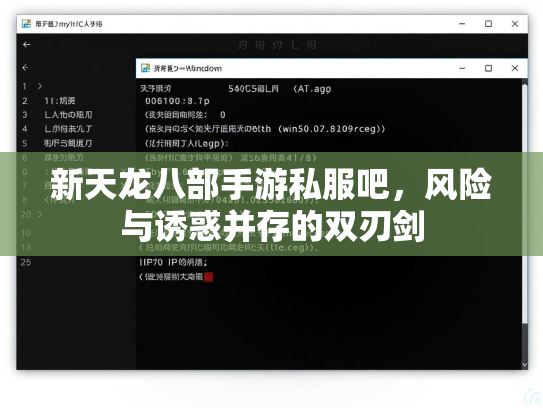Viewport: 543px width, 408px height.
Task: Click the red cursor block in terminal
Action: click(208, 277)
